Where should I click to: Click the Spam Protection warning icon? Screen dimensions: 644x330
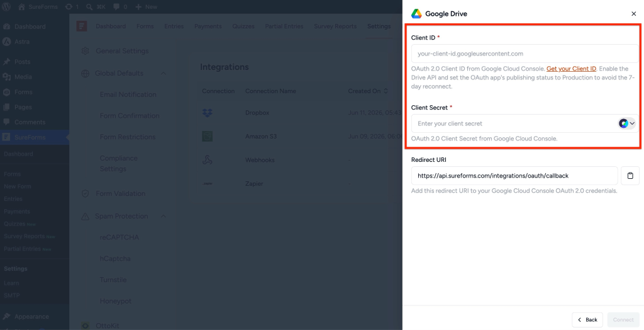[86, 217]
